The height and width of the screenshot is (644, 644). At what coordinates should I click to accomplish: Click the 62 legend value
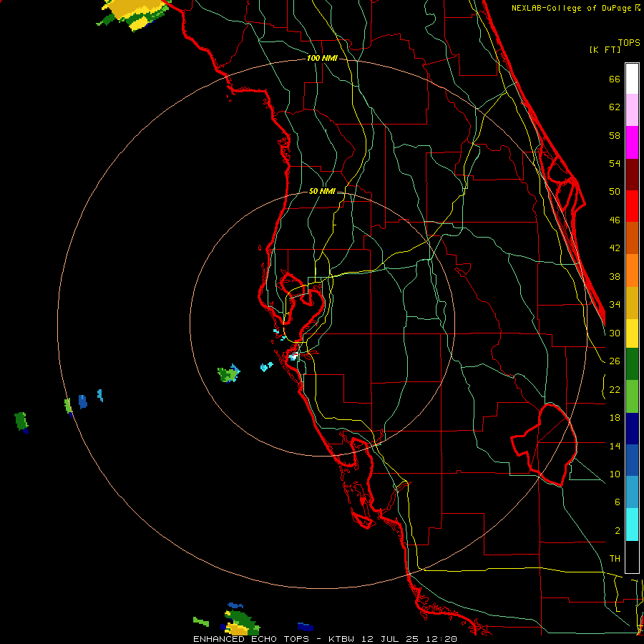615,107
